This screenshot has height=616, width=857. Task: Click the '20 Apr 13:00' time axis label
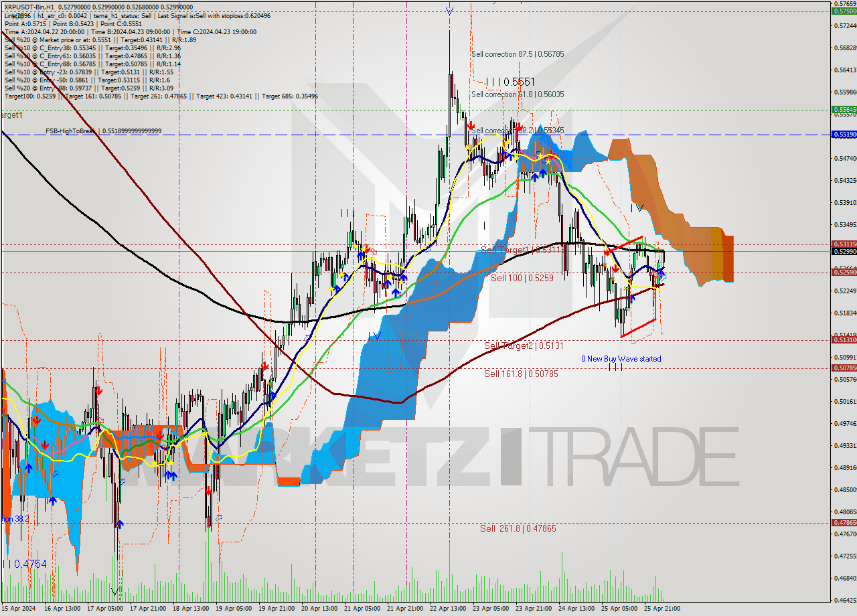coord(319,609)
